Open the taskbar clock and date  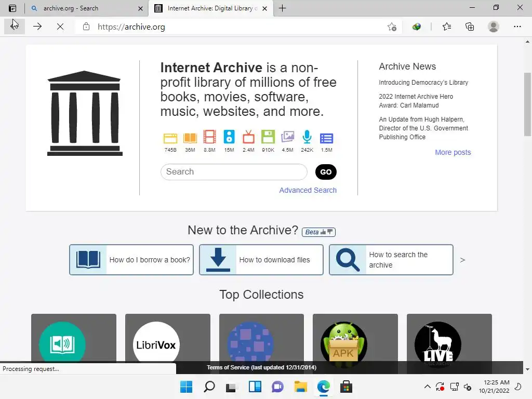(x=494, y=387)
